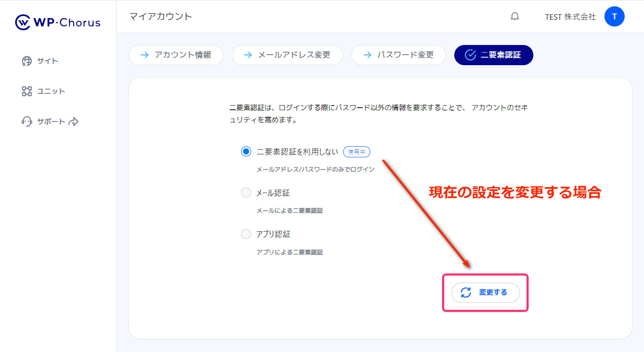Click the WP-Chorus logo
Viewport: 644px width, 352px height.
58,22
